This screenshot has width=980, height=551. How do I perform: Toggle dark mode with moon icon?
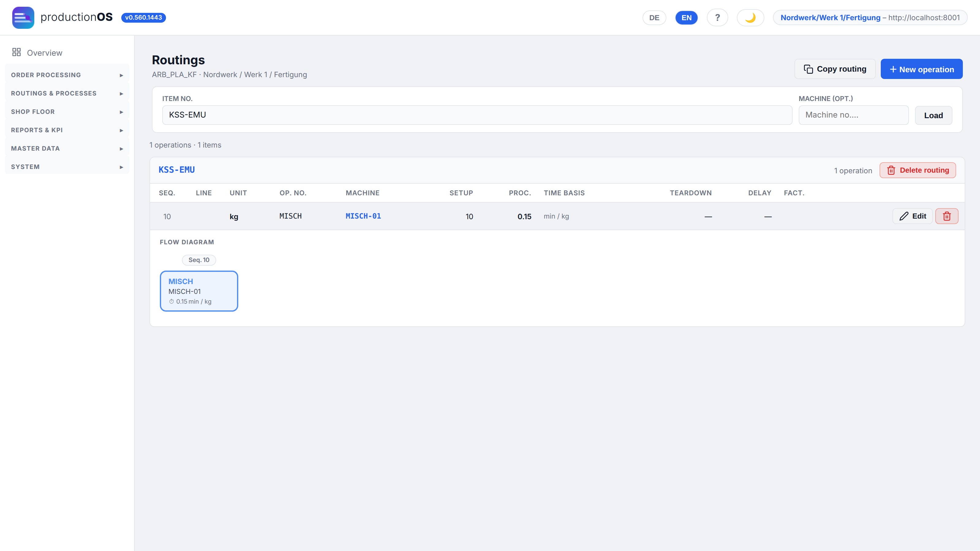click(750, 17)
